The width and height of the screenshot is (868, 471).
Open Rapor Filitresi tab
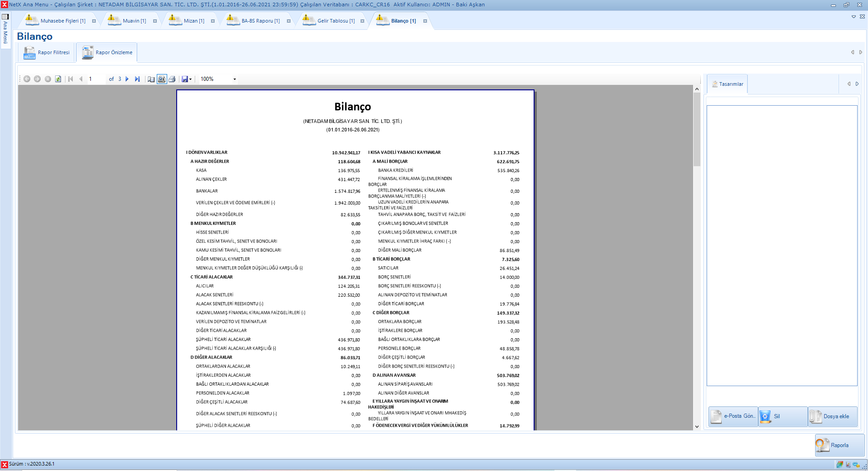pos(47,53)
